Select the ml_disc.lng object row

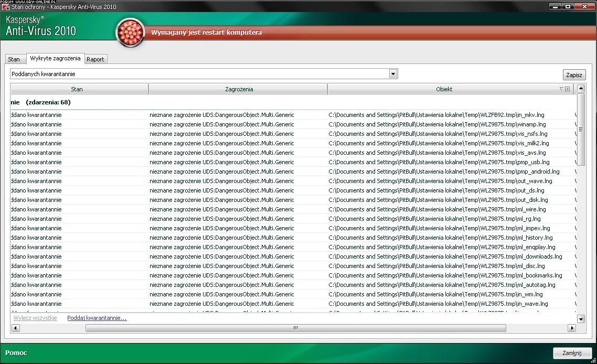(293, 266)
